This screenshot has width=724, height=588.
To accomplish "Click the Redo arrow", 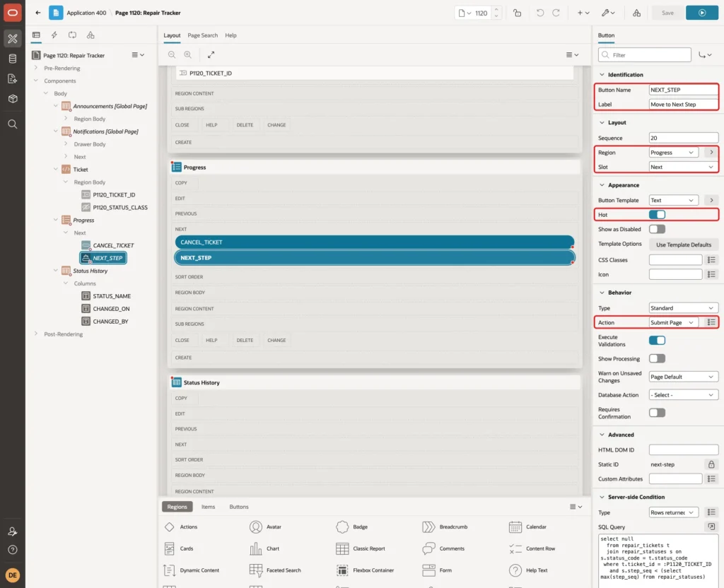I will [556, 13].
